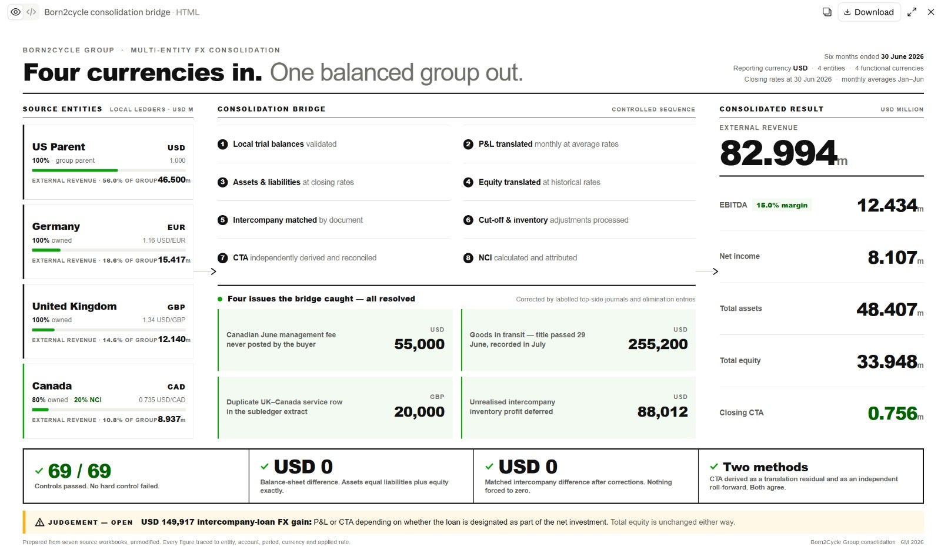Switch to preview eye view

(x=16, y=12)
